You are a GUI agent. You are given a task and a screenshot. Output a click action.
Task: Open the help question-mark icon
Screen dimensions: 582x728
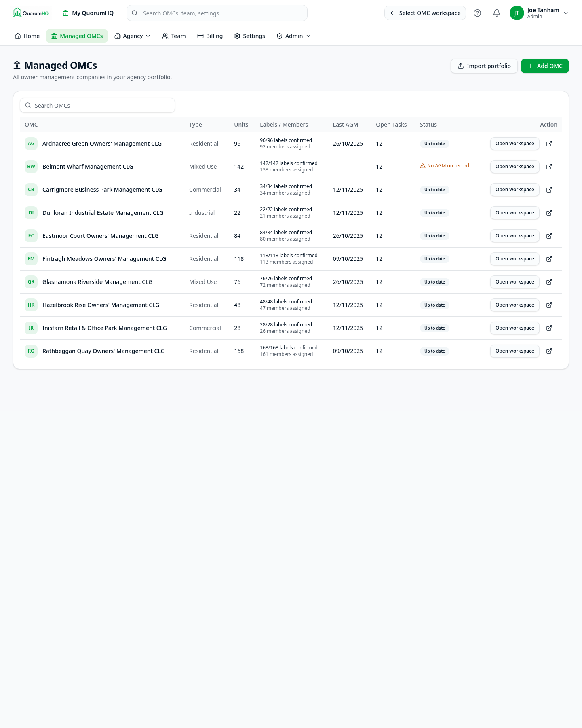click(x=477, y=13)
